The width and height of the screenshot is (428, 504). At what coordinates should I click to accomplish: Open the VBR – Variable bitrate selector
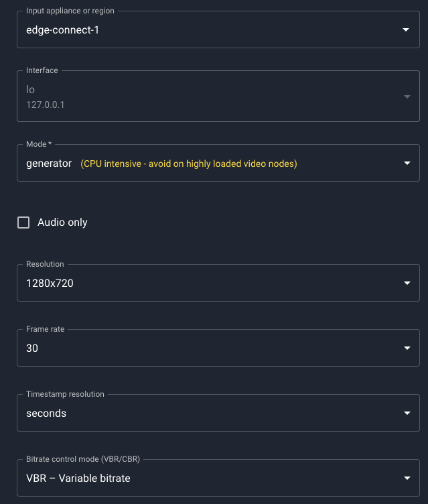(x=201, y=479)
